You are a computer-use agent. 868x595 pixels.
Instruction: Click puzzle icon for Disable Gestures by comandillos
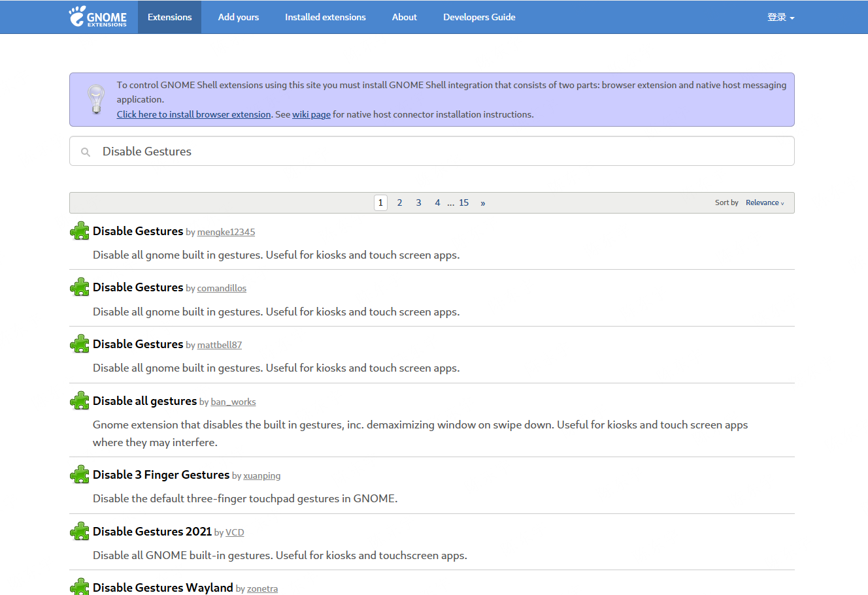click(80, 287)
